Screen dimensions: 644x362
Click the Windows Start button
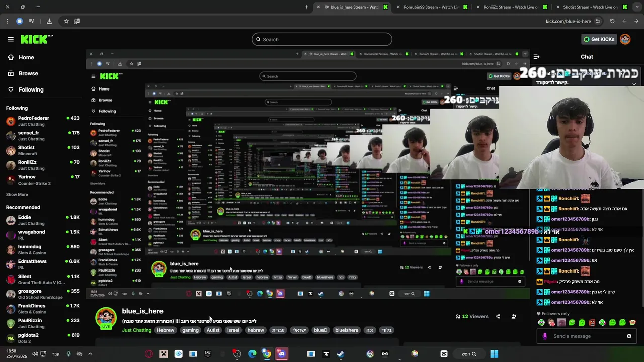(494, 354)
